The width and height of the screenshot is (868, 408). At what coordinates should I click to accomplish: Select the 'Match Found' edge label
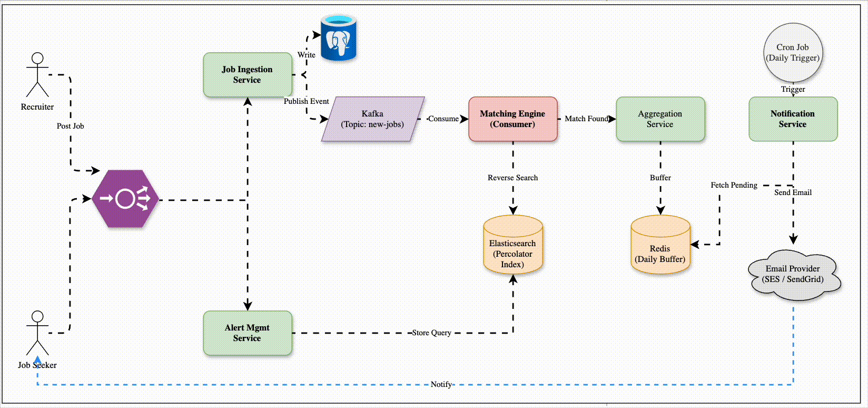pos(587,119)
